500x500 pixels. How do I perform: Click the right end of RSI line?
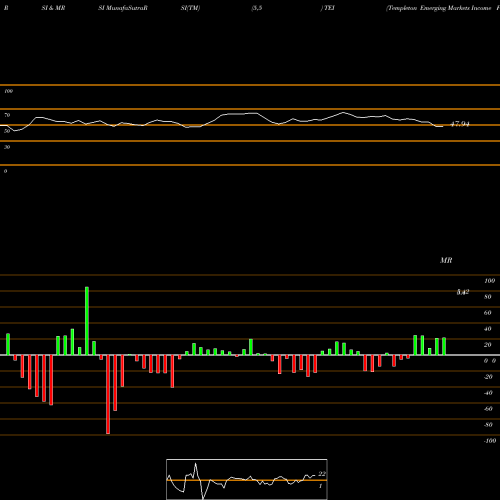coord(443,126)
